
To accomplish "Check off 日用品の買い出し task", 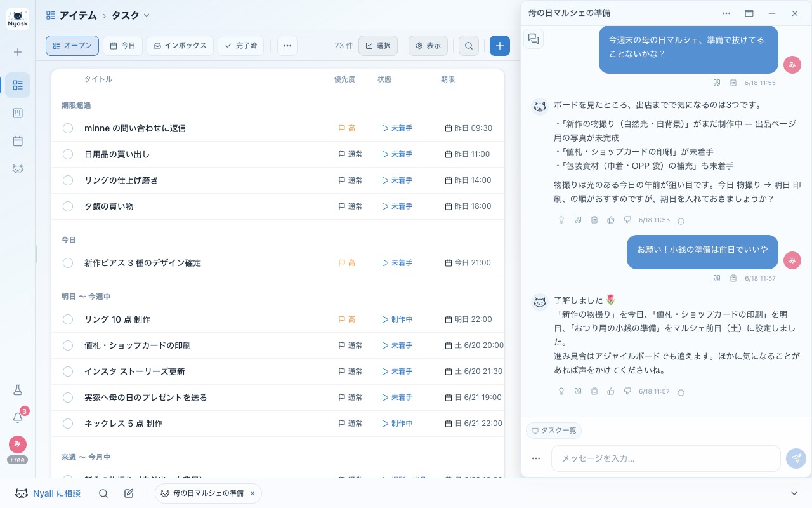I will pyautogui.click(x=68, y=154).
